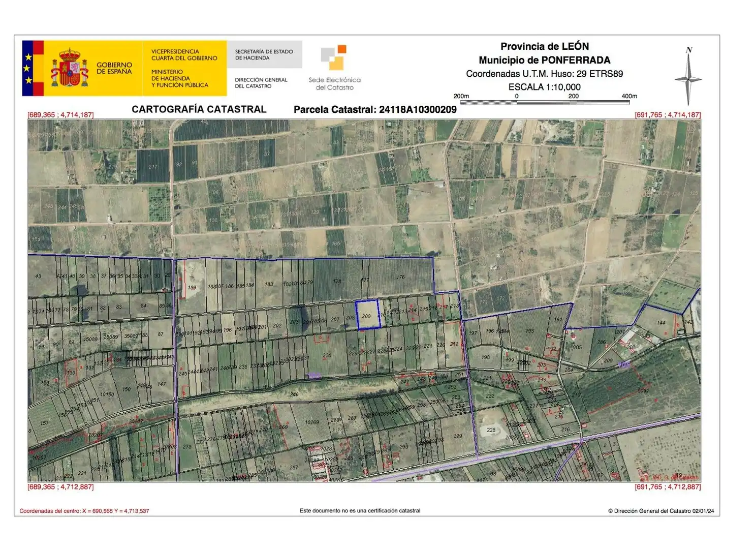Image resolution: width=756 pixels, height=549 pixels.
Task: Click the EU and Spain flag stripe logo
Action: tap(33, 68)
